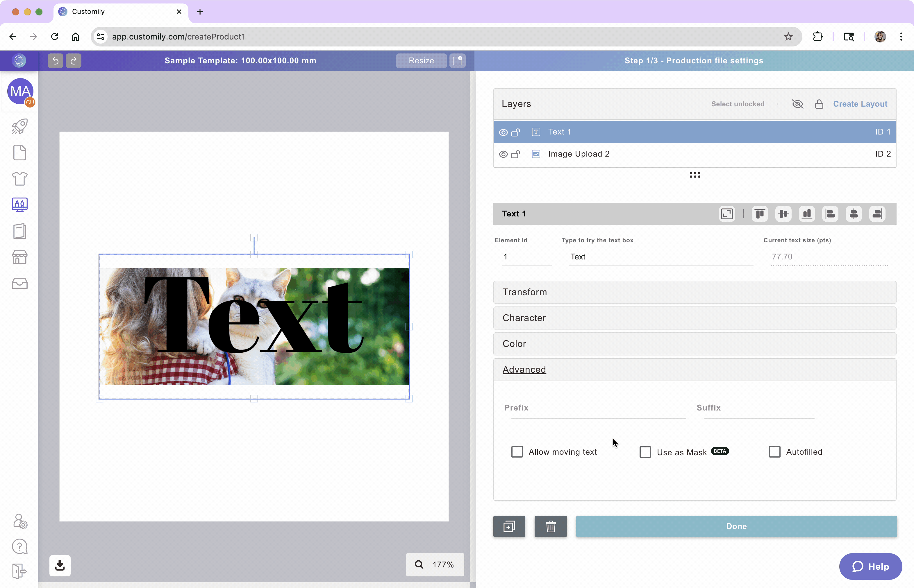
Task: Hide all layers with crossed-eye icon
Action: click(798, 104)
